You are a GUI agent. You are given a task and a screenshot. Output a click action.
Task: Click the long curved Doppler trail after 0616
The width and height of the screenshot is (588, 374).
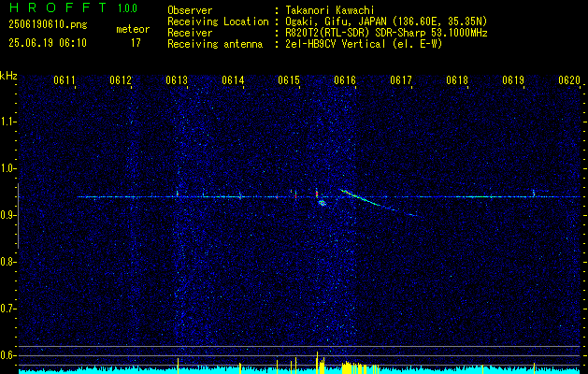coord(378,203)
